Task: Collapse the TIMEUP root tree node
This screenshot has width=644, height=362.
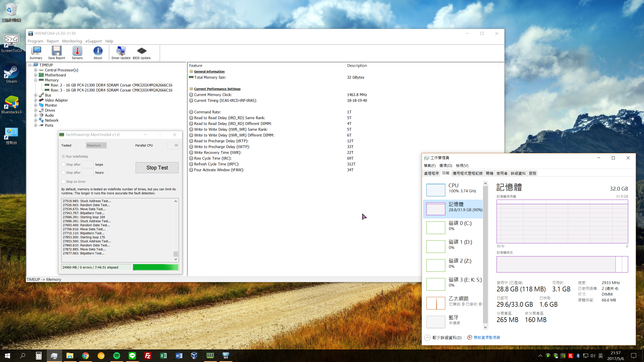Action: click(x=30, y=65)
